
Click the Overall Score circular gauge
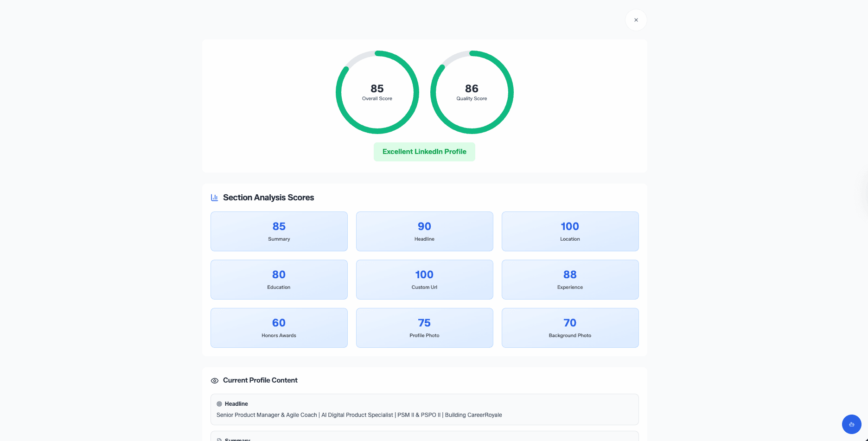[377, 92]
